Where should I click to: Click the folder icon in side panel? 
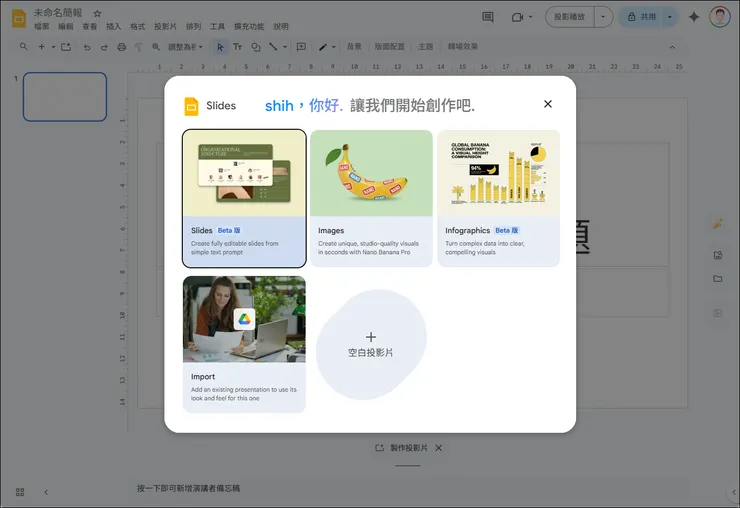tap(717, 279)
